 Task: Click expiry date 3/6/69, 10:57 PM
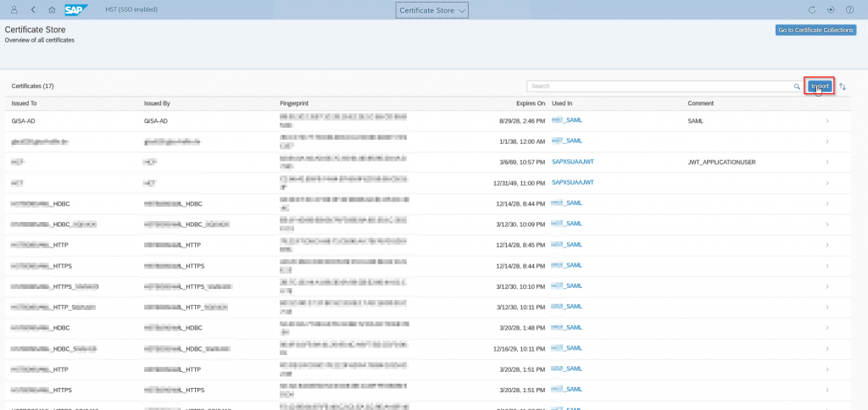(524, 162)
